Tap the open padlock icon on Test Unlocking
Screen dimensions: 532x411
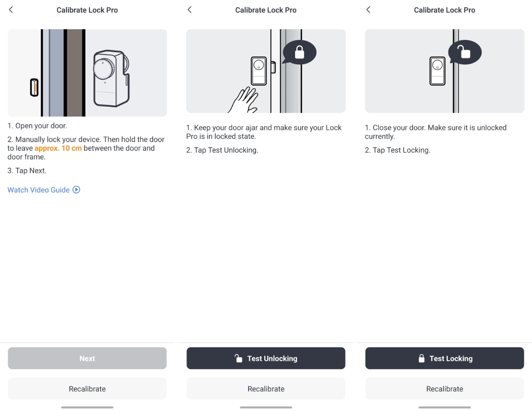pyautogui.click(x=238, y=358)
